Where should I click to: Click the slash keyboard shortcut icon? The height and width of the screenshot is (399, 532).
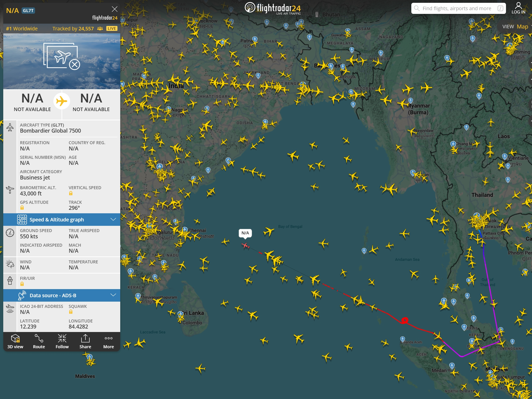pyautogui.click(x=500, y=8)
